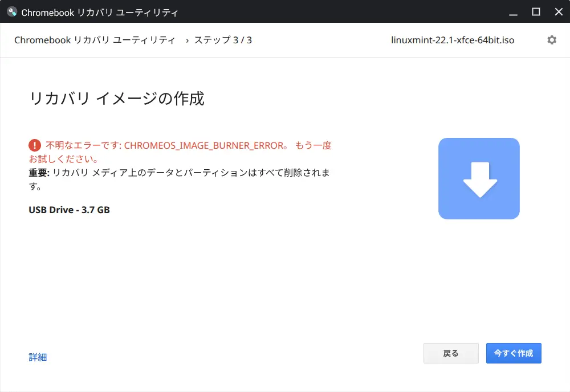570x392 pixels.
Task: Click the ステップ 3 / 3 indicator
Action: click(223, 40)
